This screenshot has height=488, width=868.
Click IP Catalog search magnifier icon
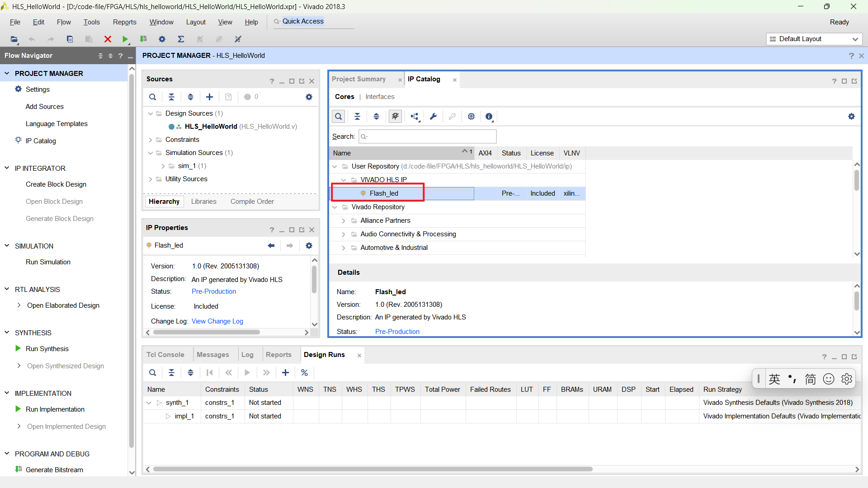point(338,117)
